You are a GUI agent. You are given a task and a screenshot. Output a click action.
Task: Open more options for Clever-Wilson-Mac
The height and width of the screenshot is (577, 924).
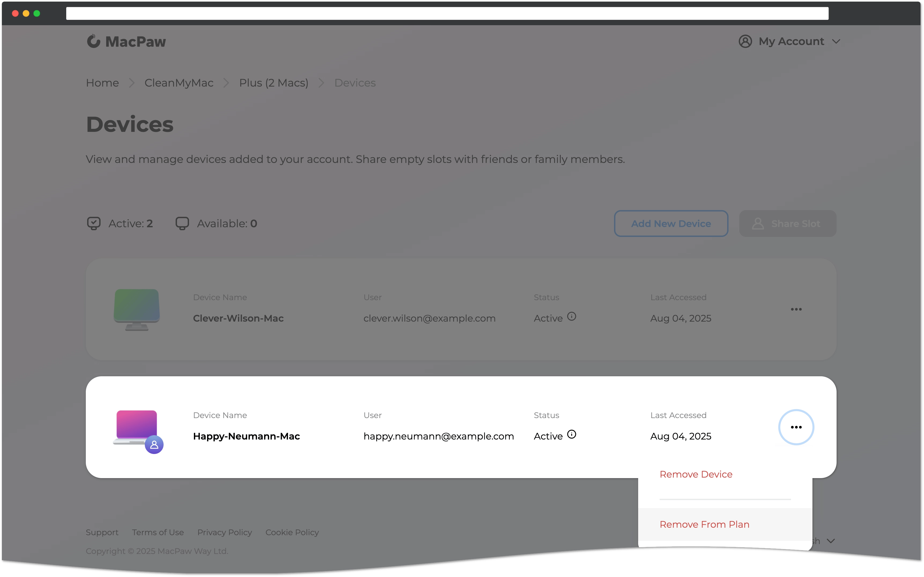[x=796, y=310]
